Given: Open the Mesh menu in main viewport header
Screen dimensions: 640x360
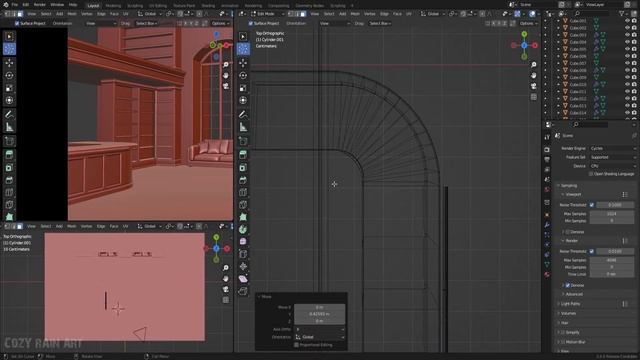Looking at the screenshot, I should pos(355,14).
